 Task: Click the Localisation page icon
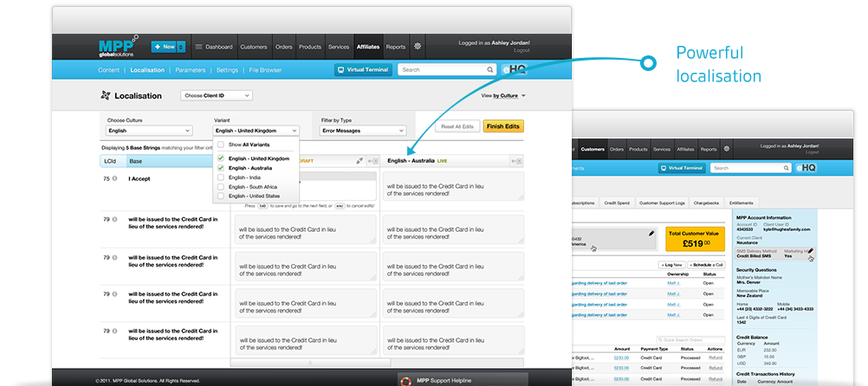pos(105,95)
